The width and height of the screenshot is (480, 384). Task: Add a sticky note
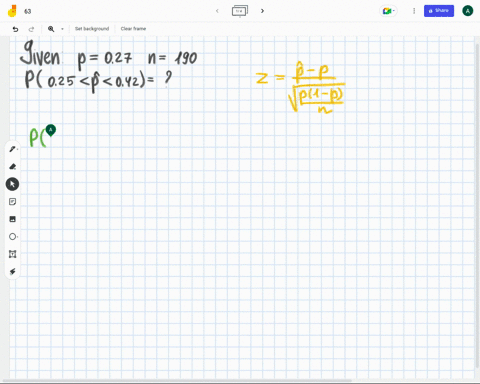pos(12,202)
